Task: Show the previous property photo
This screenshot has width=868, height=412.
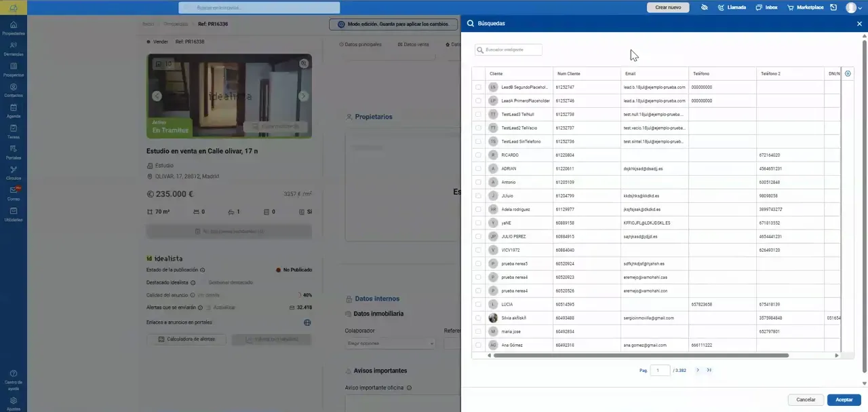Action: pyautogui.click(x=157, y=96)
